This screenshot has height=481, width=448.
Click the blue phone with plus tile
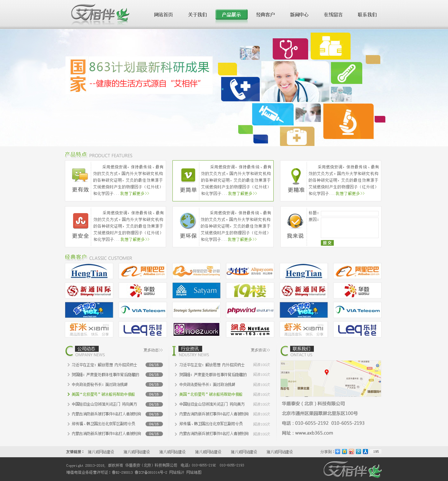[x=240, y=89]
